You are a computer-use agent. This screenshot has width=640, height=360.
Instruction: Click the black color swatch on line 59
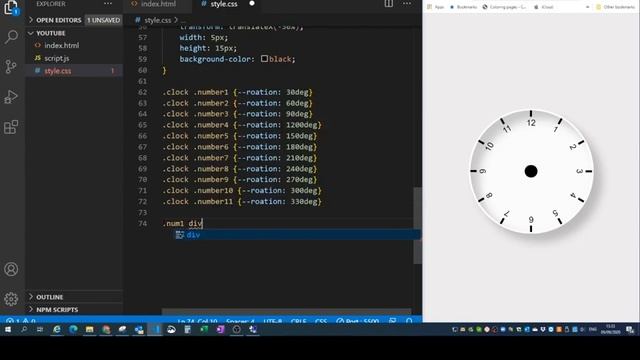[264, 59]
